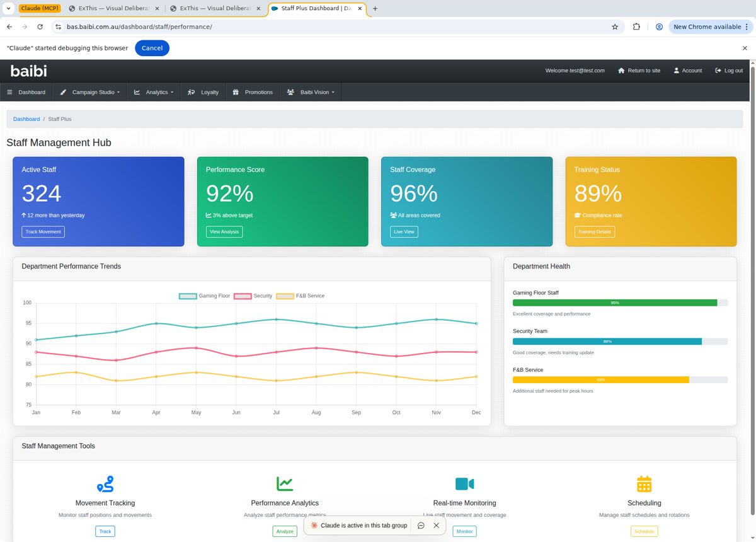Open Real-time Monitoring via the camera icon
The height and width of the screenshot is (542, 756).
pyautogui.click(x=464, y=484)
